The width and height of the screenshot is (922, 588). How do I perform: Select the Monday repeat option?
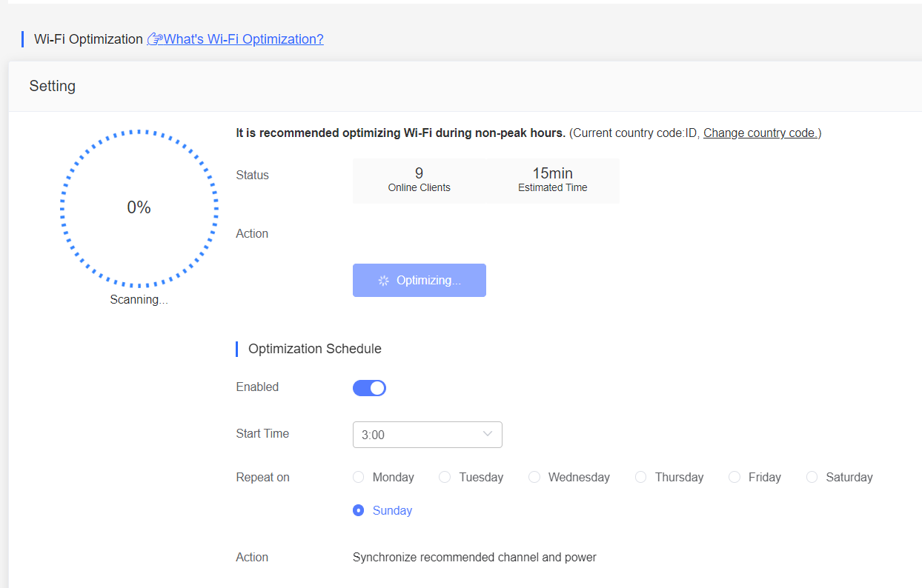coord(359,478)
